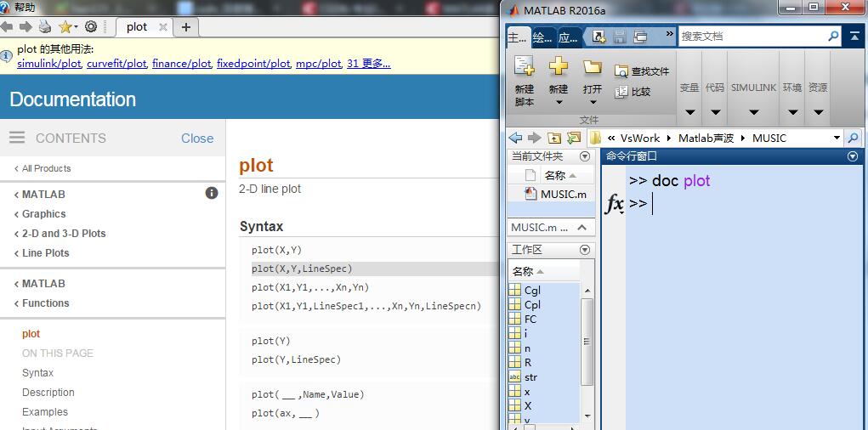Screen dimensions: 868x430
Task: Switch to MATLAB 主页 (Home) tab
Action: tap(518, 37)
